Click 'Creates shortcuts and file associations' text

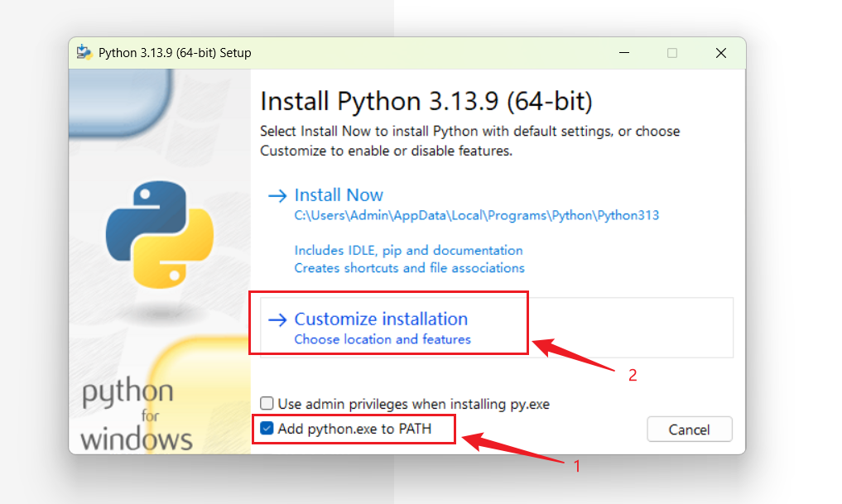409,268
